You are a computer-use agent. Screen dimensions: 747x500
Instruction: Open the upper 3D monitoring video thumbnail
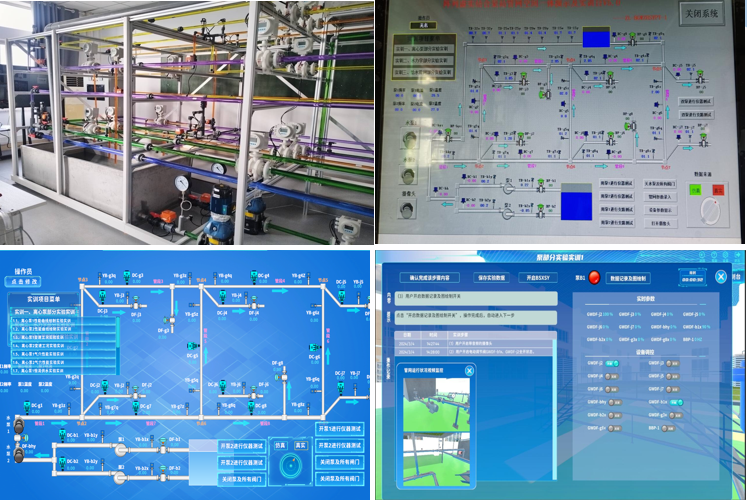[x=435, y=404]
